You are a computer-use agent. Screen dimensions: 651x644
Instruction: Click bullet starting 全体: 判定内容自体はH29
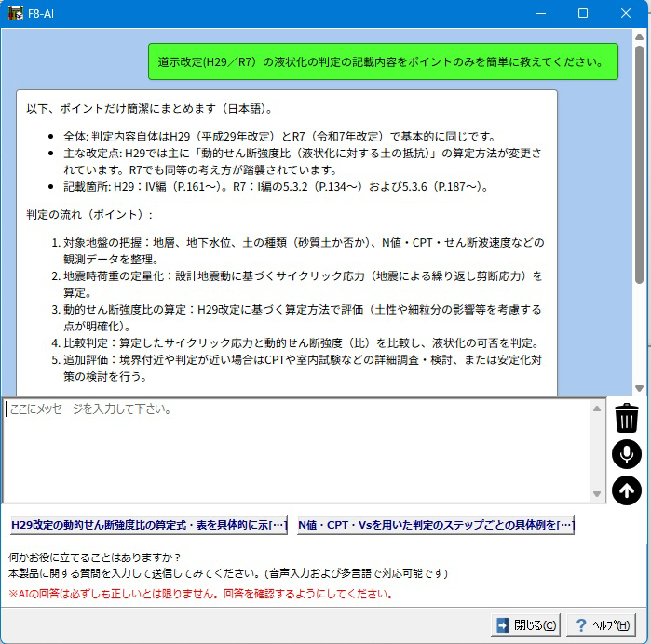[279, 137]
